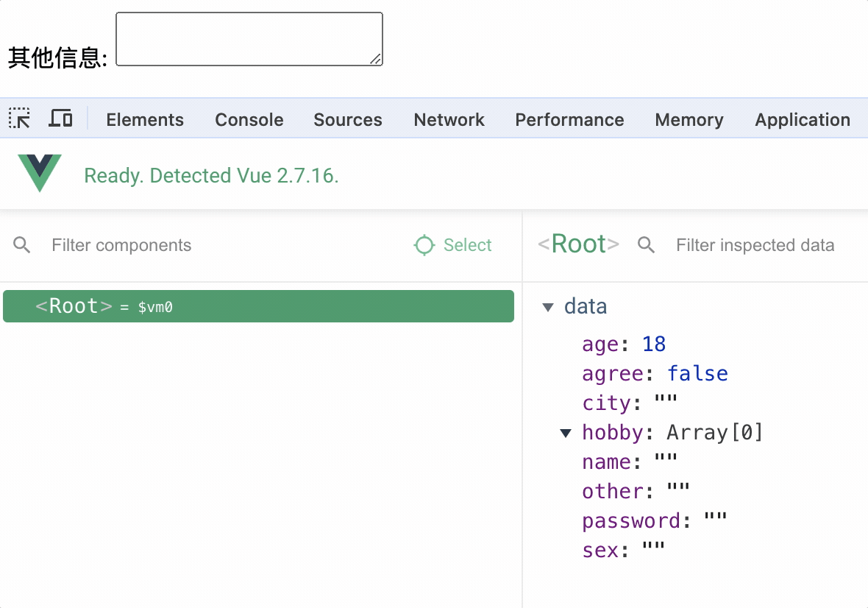Click the Select component target icon
Viewport: 868px width, 608px height.
tap(424, 245)
